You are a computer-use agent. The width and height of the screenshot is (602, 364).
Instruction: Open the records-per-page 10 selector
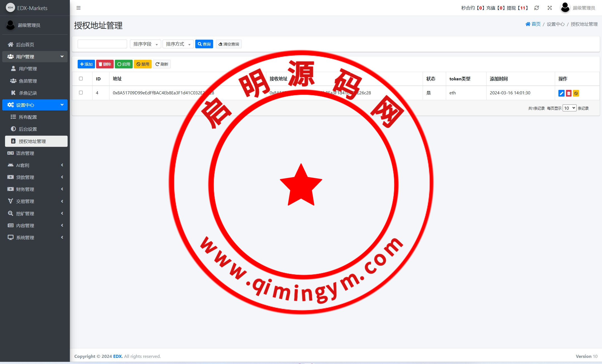coord(569,108)
